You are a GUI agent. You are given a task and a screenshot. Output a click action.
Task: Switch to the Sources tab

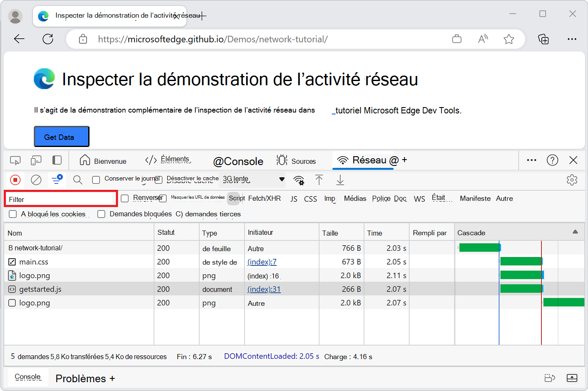tap(296, 161)
